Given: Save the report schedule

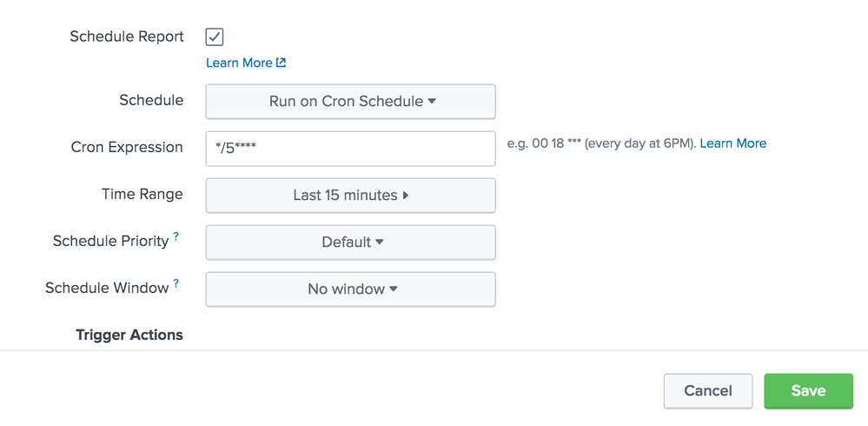Looking at the screenshot, I should tap(809, 391).
